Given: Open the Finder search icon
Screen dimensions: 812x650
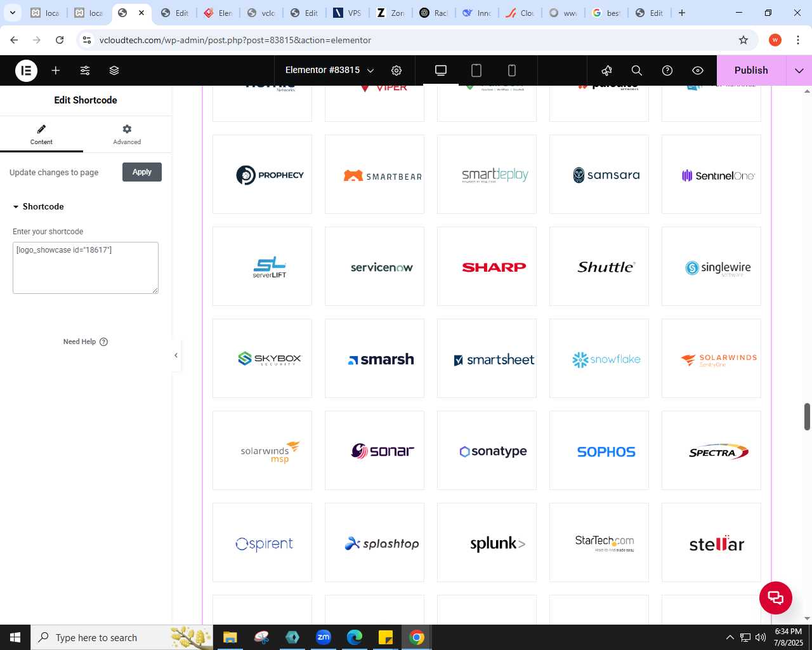Looking at the screenshot, I should pos(637,70).
